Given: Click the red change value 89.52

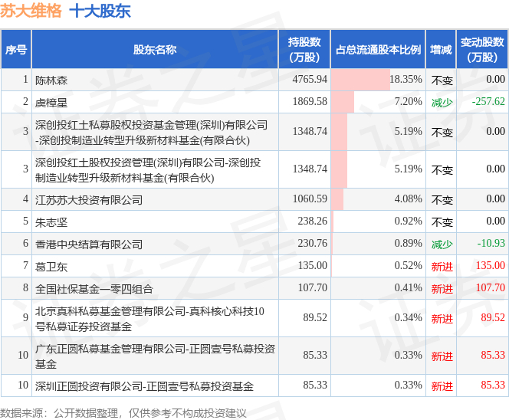Looking at the screenshot, I should 493,318.
